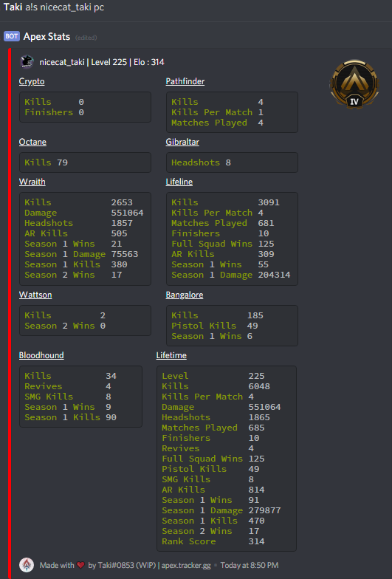Image resolution: width=392 pixels, height=579 pixels.
Task: Click the Gibraltar legend heading
Action: click(182, 142)
